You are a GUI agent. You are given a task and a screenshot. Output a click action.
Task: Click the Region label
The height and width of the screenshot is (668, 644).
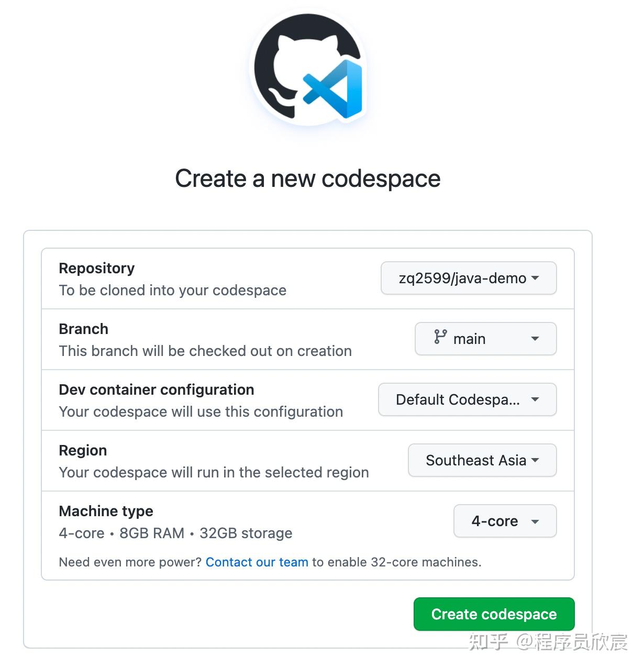(x=83, y=450)
